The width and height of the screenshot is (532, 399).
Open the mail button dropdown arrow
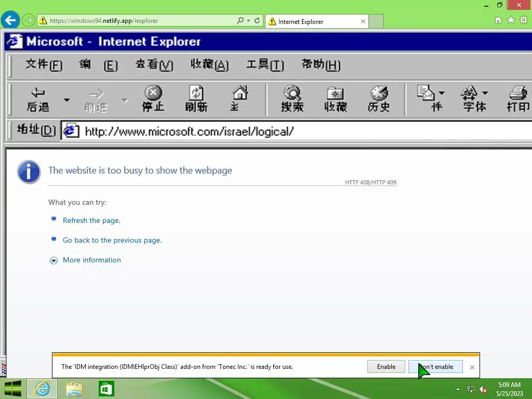(x=442, y=92)
